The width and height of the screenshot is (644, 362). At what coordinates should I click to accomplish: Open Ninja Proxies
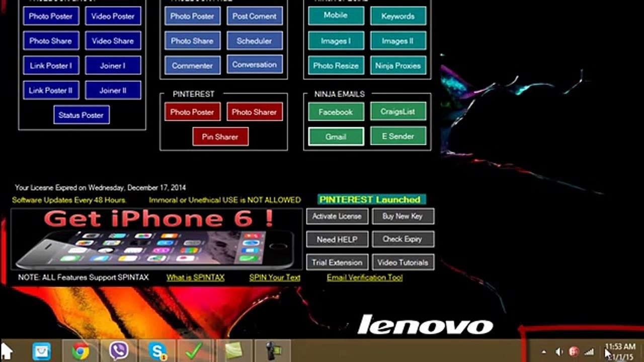(398, 65)
